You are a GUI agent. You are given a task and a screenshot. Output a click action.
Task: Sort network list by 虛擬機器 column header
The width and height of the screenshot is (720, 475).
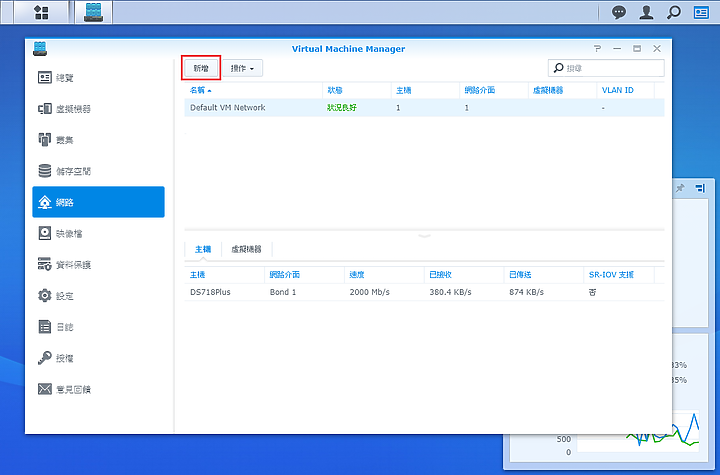[562, 90]
